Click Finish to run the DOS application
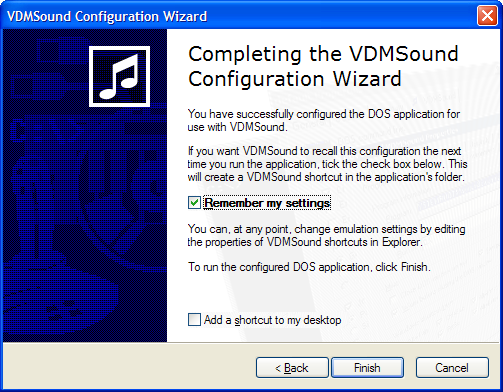Viewport: 503px width, 392px height. click(x=367, y=368)
